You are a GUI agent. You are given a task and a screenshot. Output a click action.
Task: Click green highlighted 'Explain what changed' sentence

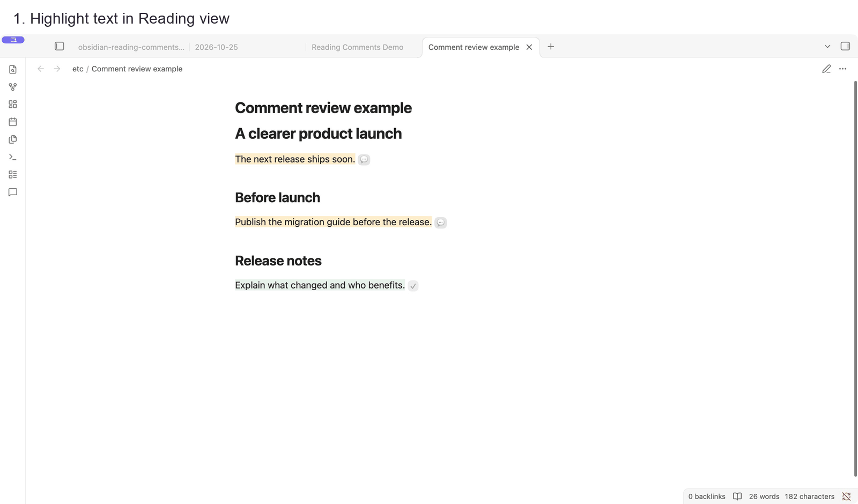[320, 285]
